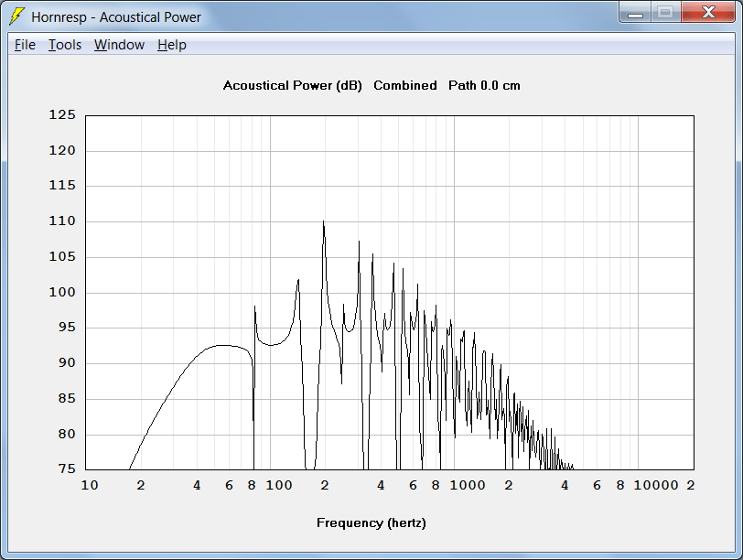Click the 125 value on the dB axis
Screen dimensions: 743x560
tap(62, 115)
